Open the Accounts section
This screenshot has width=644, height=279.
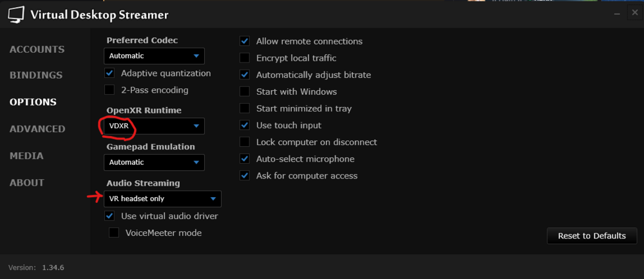(37, 49)
